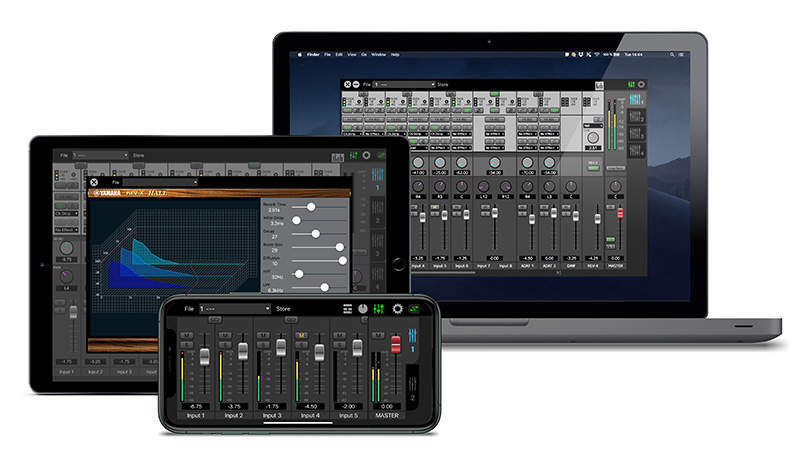Close the REV-X Hall reverb window on tablet
The image size is (800, 450).
(x=95, y=182)
